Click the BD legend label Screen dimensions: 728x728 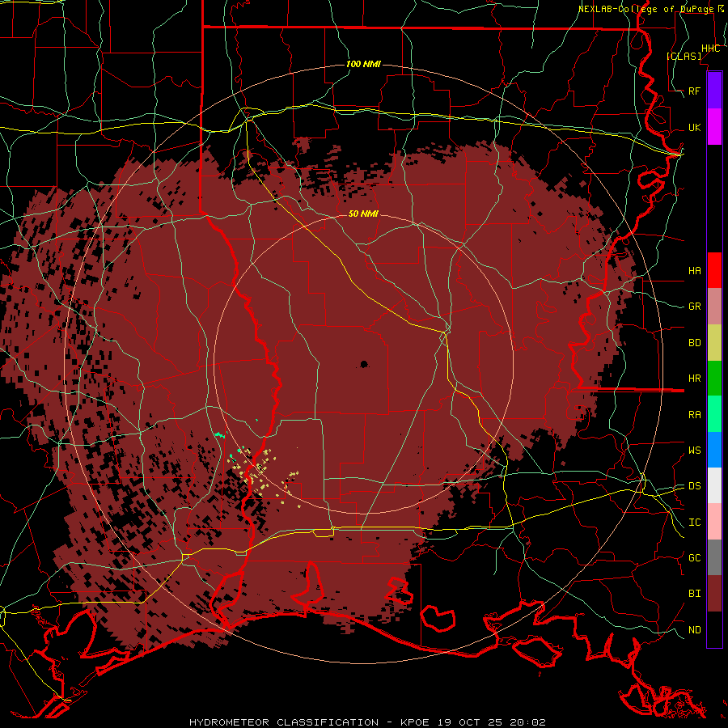(x=694, y=343)
